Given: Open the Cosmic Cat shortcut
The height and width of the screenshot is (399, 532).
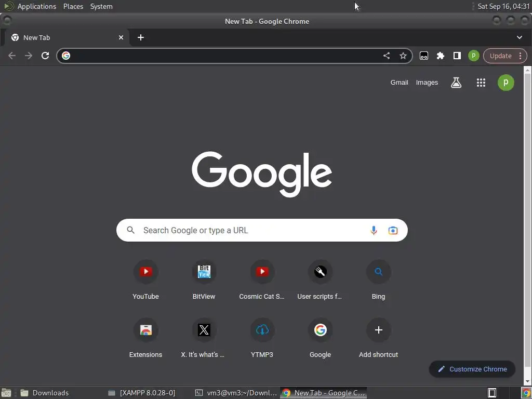Looking at the screenshot, I should pos(262,280).
